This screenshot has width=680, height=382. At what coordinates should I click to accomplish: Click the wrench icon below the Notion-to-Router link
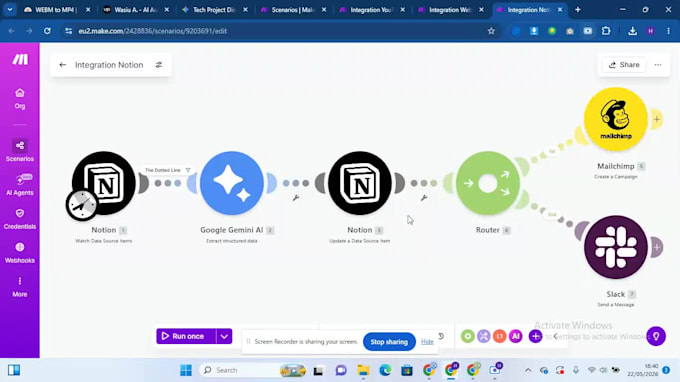click(424, 198)
